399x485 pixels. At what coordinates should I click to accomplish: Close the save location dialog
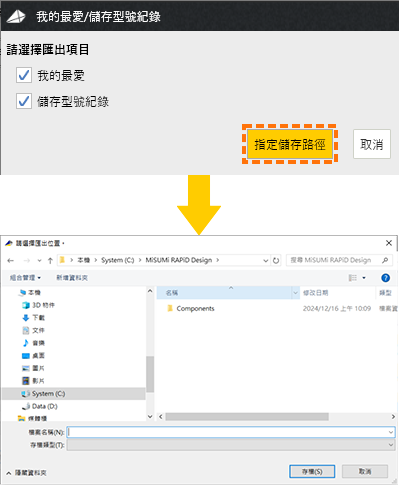click(x=389, y=243)
